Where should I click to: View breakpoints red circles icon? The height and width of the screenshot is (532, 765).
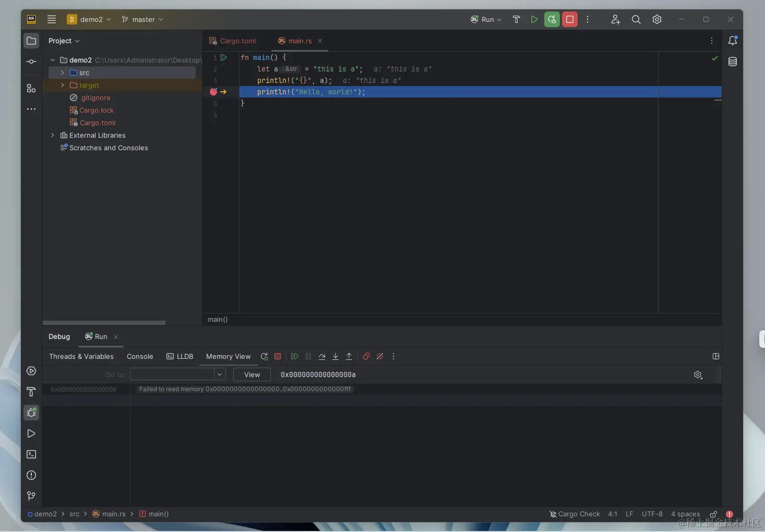pyautogui.click(x=366, y=356)
